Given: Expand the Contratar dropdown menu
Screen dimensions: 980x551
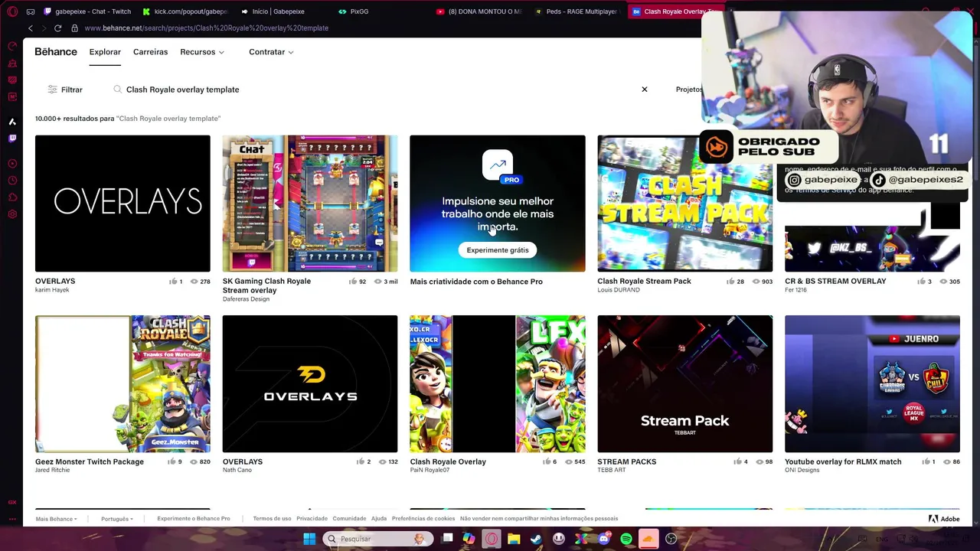Looking at the screenshot, I should 271,52.
